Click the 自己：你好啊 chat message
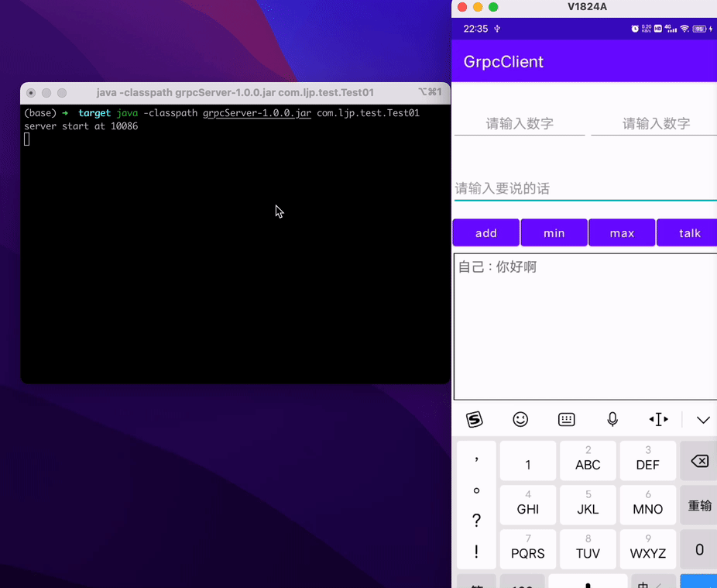 pyautogui.click(x=497, y=266)
